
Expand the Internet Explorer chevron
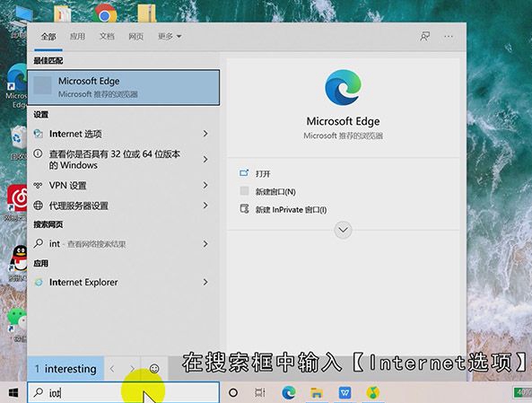pos(205,282)
